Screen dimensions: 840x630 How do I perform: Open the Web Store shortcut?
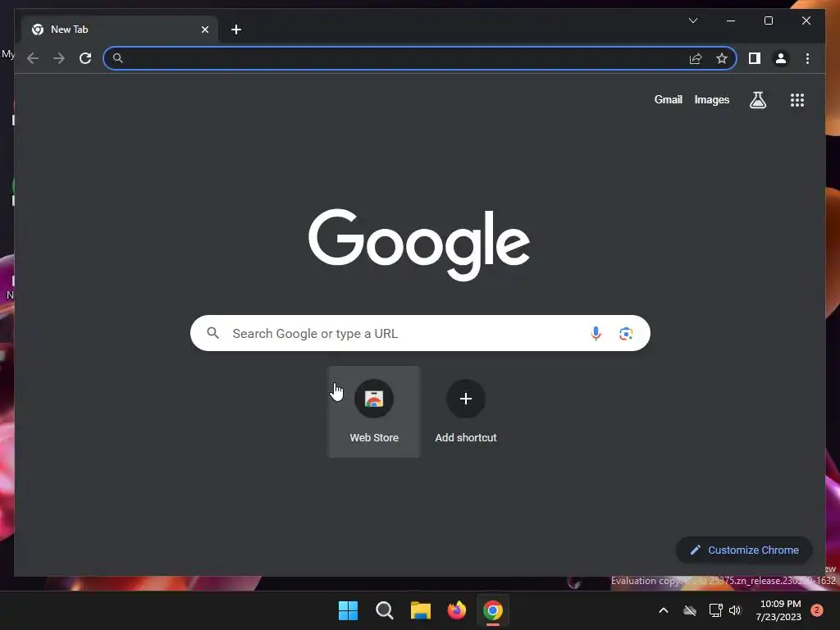click(374, 412)
